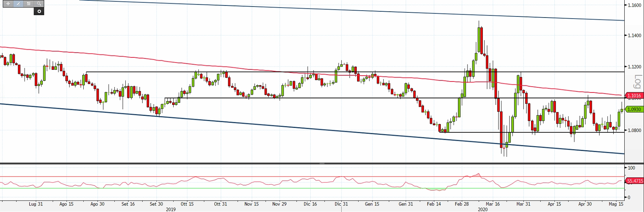Click the Mag 15 date label

coord(616,204)
